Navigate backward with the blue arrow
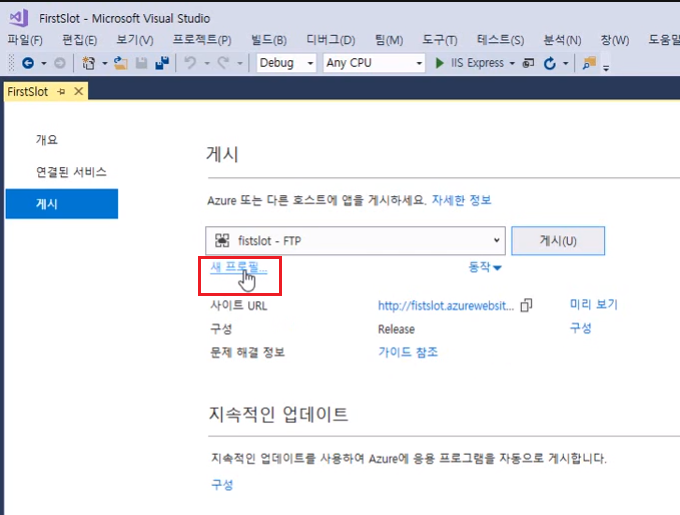 click(28, 63)
